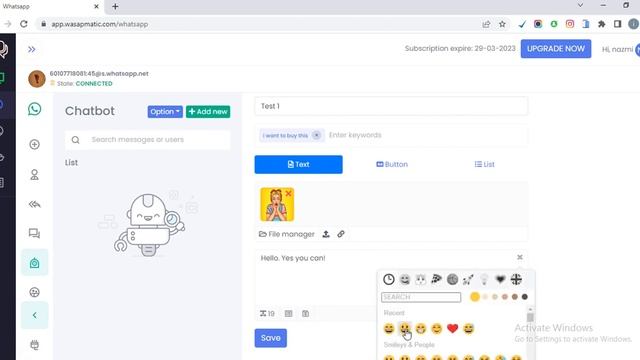The image size is (640, 360).
Task: Open the profile person icon in sidebar
Action: click(x=35, y=175)
